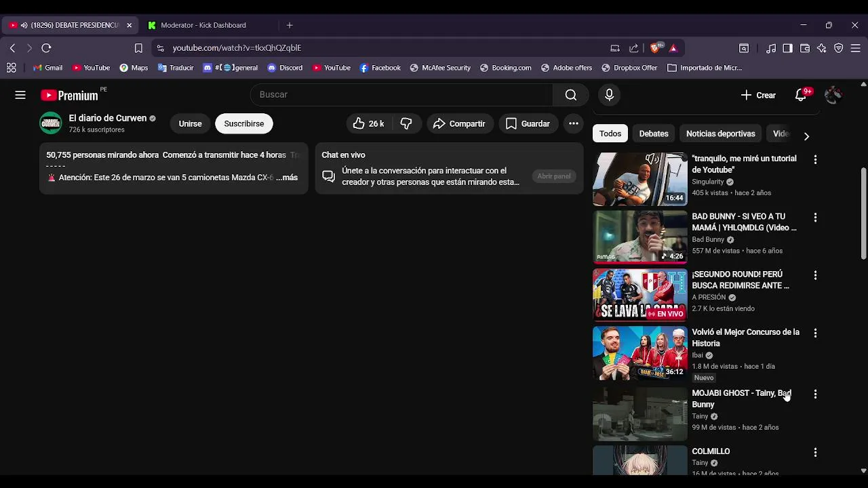Open options for Singularity tutorial video
This screenshot has height=488, width=868.
[x=815, y=160]
